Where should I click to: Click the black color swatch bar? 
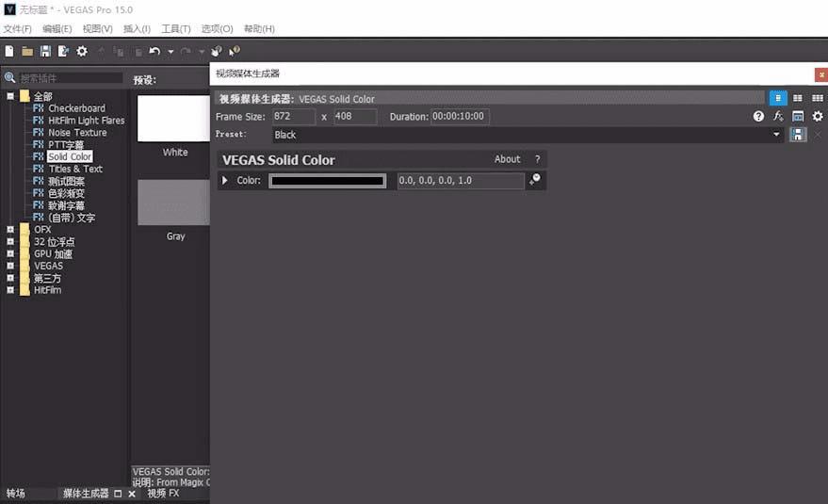click(328, 181)
